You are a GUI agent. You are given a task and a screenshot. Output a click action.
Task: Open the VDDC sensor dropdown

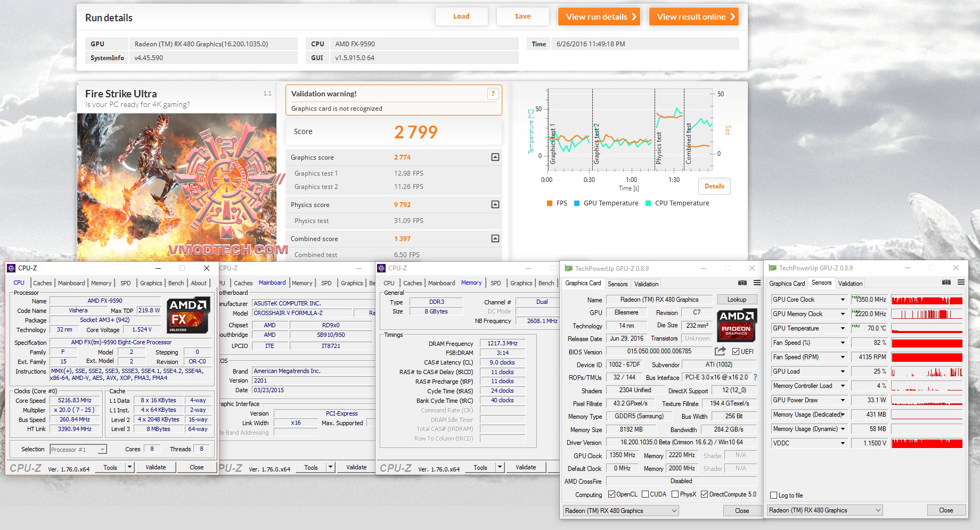click(843, 443)
